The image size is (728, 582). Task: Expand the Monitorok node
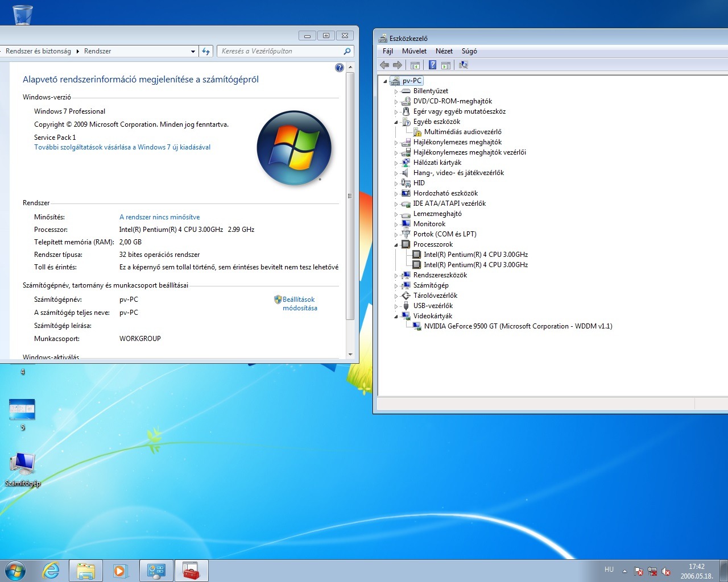tap(396, 225)
